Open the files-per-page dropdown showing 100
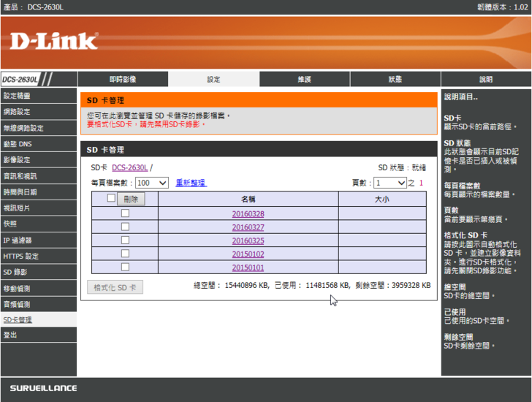 point(152,183)
